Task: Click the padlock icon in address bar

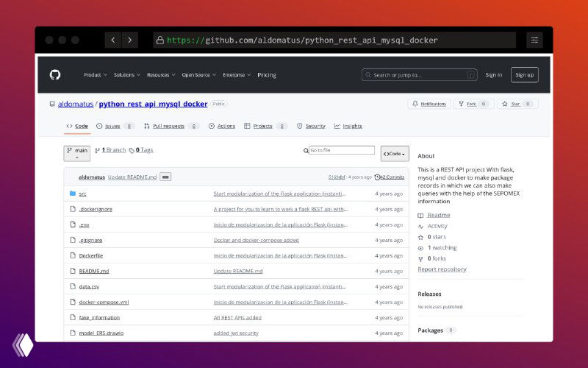Action: (160, 40)
